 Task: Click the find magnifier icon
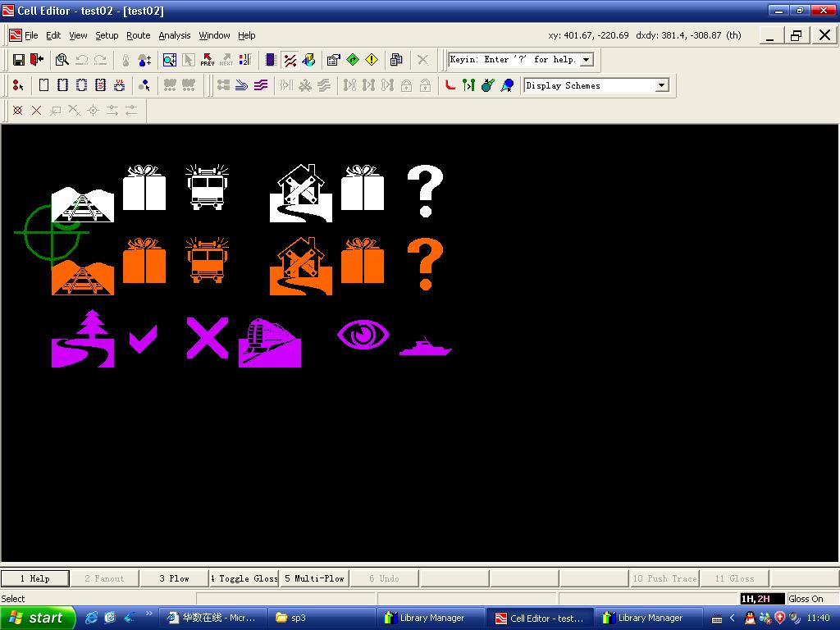pos(62,60)
